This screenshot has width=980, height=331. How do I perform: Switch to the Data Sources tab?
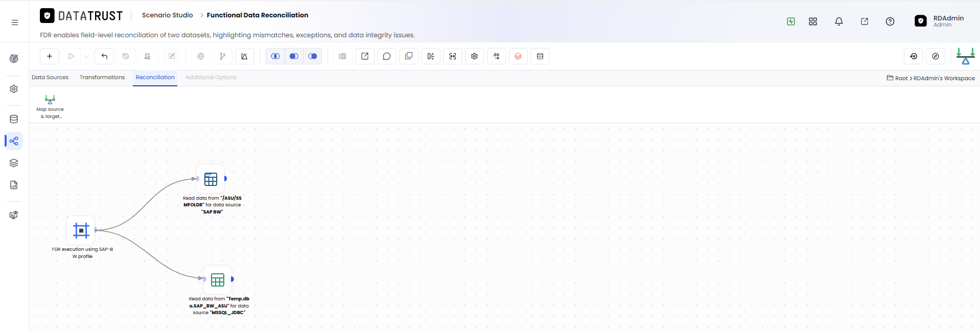click(50, 78)
